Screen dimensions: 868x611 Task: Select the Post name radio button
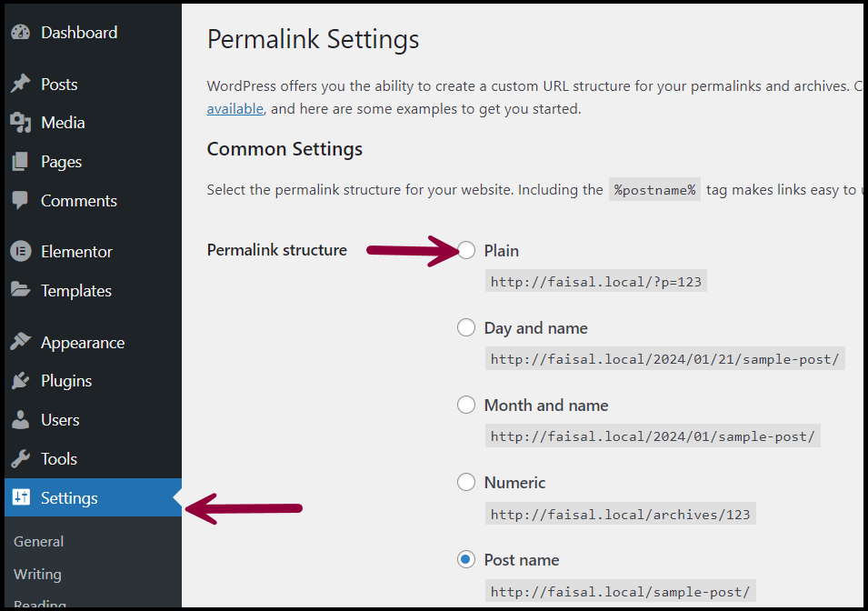tap(466, 560)
